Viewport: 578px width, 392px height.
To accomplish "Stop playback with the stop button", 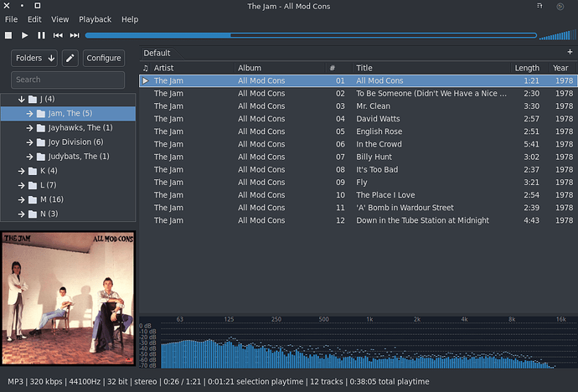I will [x=8, y=35].
